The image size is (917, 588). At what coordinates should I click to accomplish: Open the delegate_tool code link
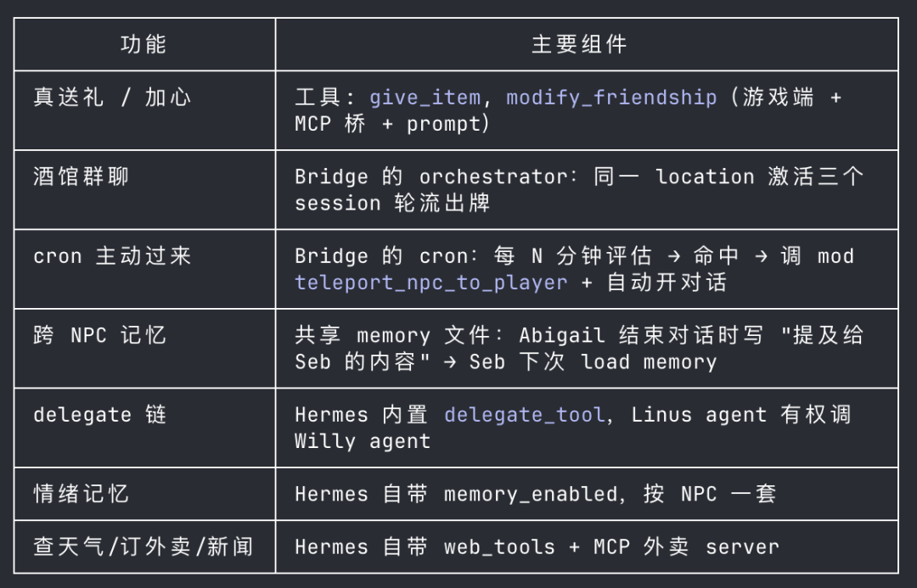(524, 415)
